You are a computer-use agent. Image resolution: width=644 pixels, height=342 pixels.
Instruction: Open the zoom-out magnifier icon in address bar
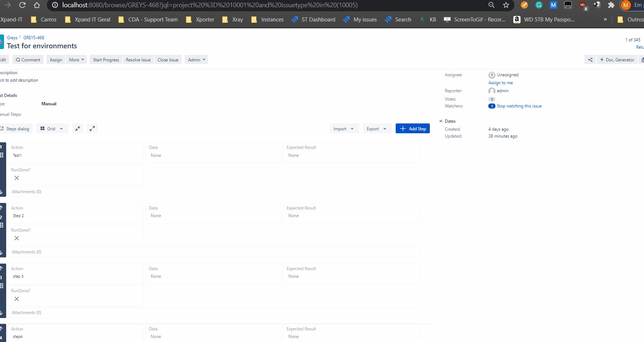(492, 5)
